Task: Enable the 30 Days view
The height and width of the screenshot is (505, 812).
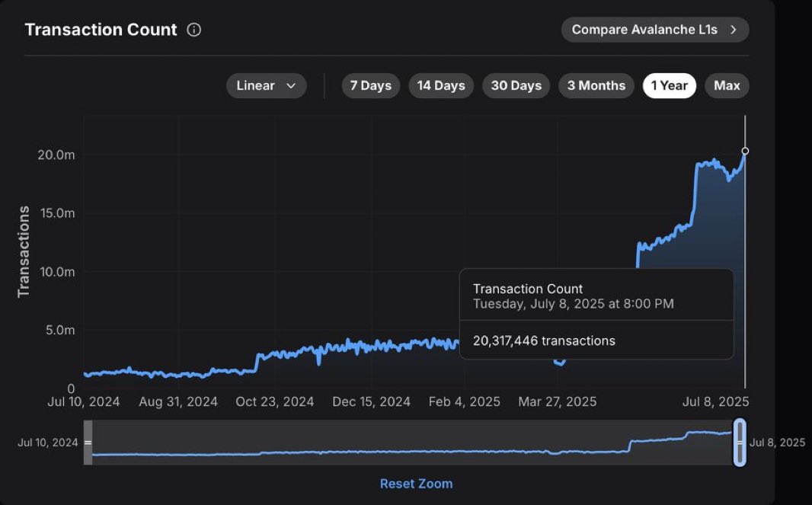Action: pos(516,85)
